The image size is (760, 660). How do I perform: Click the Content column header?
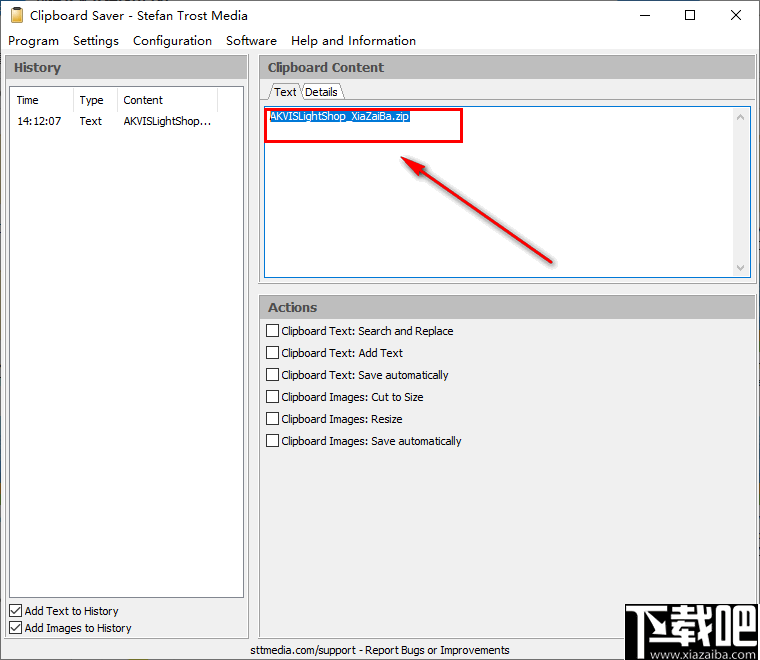(x=167, y=100)
